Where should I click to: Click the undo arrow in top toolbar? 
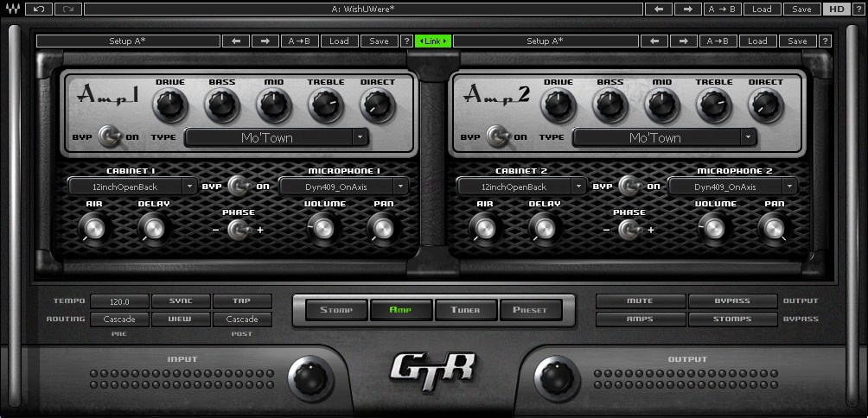click(x=39, y=9)
